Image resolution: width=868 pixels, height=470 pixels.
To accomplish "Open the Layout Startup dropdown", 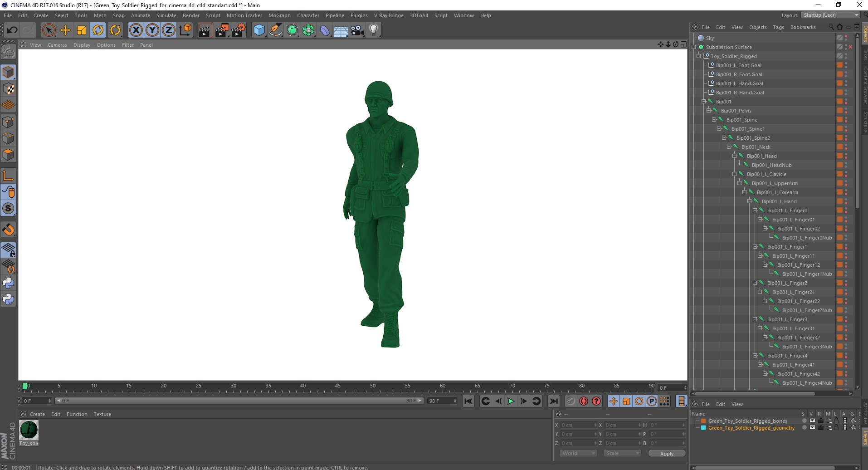I will coord(830,15).
